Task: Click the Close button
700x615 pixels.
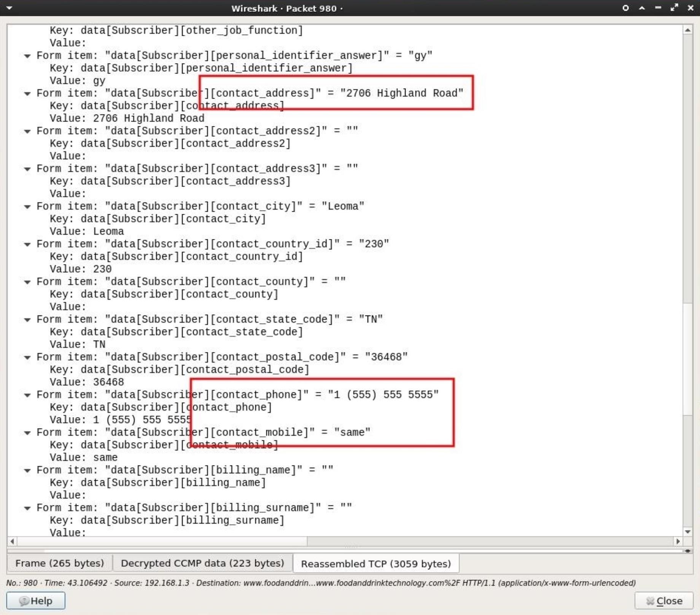Action: [x=664, y=601]
